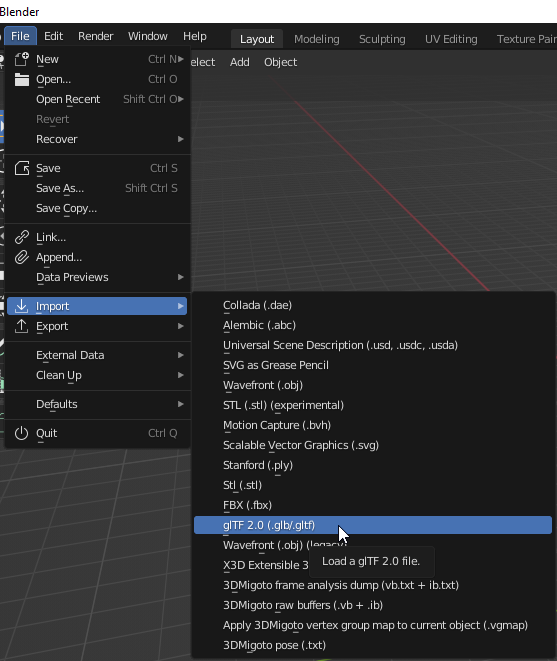557x661 pixels.
Task: Import SVG as Grease Pencil
Action: pos(373,365)
